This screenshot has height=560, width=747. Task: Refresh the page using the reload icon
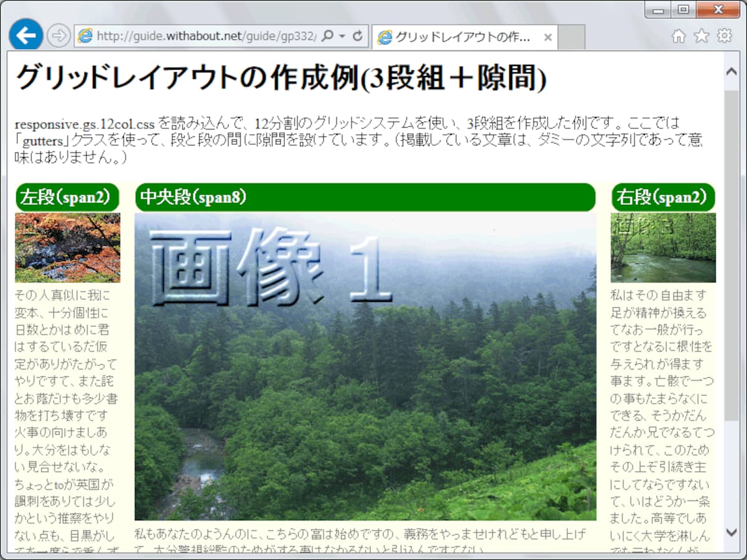pos(358,36)
